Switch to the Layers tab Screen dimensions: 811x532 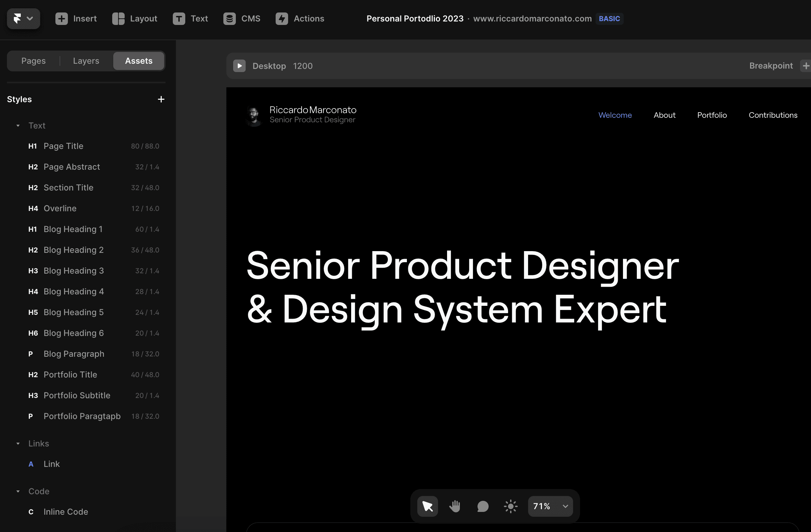(86, 61)
